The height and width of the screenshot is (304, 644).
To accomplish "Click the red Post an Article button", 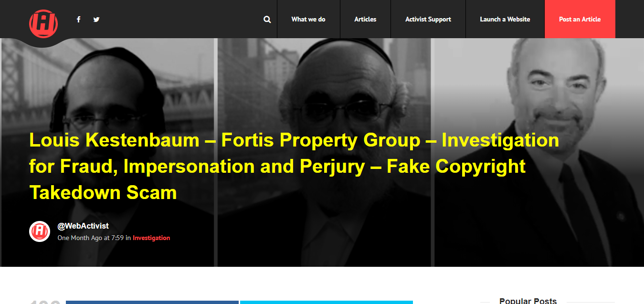I will click(580, 19).
